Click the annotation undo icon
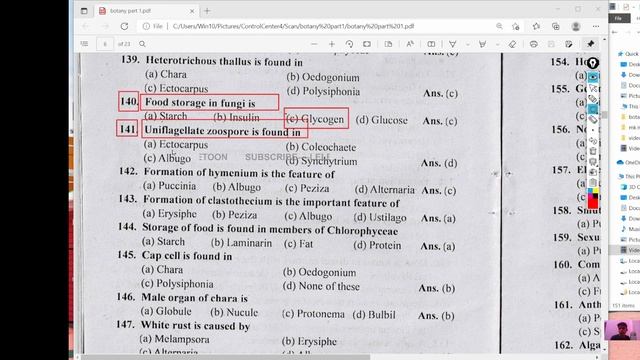 point(593,141)
